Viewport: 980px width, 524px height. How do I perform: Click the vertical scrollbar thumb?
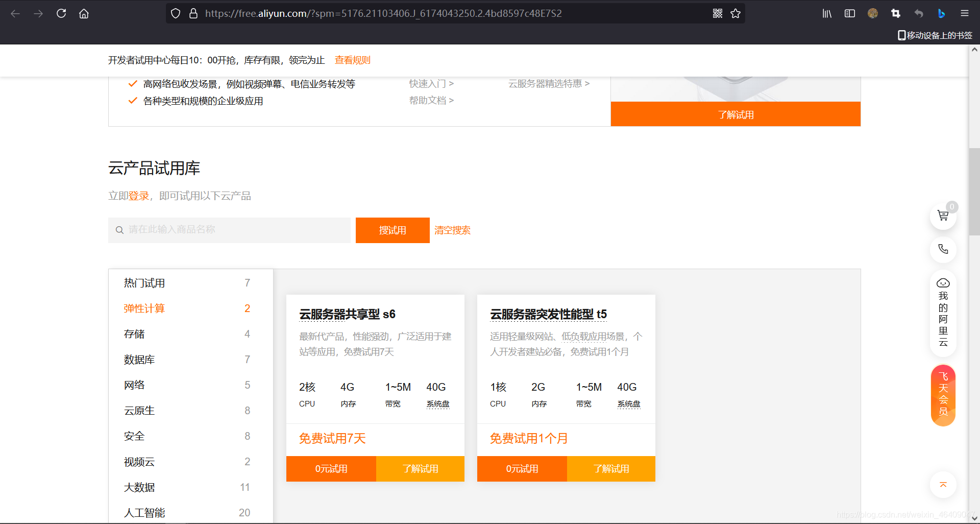pos(974,192)
